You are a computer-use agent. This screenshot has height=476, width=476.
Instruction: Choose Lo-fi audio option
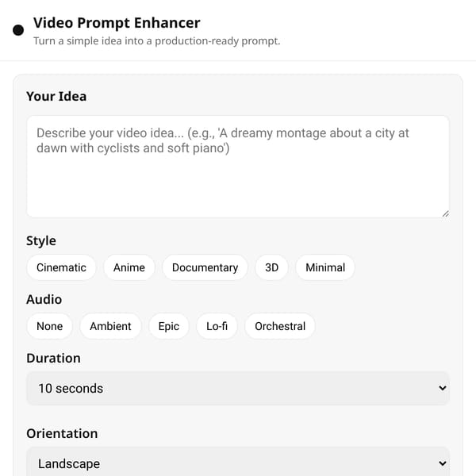[x=217, y=326]
